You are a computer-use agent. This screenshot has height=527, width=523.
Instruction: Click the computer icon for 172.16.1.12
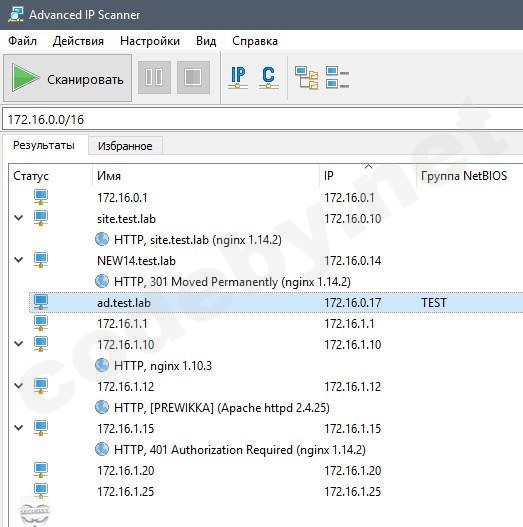coord(41,386)
